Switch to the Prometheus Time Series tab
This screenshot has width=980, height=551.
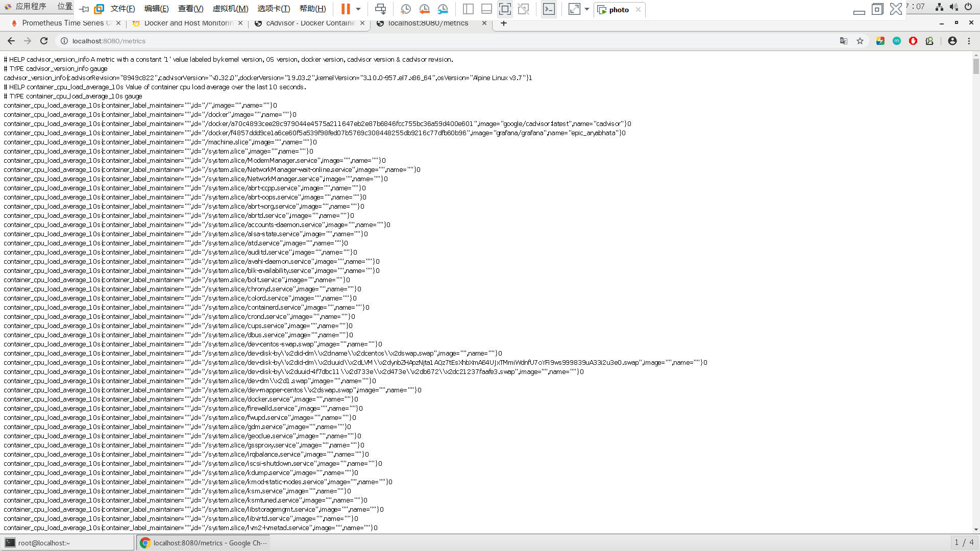coord(62,23)
